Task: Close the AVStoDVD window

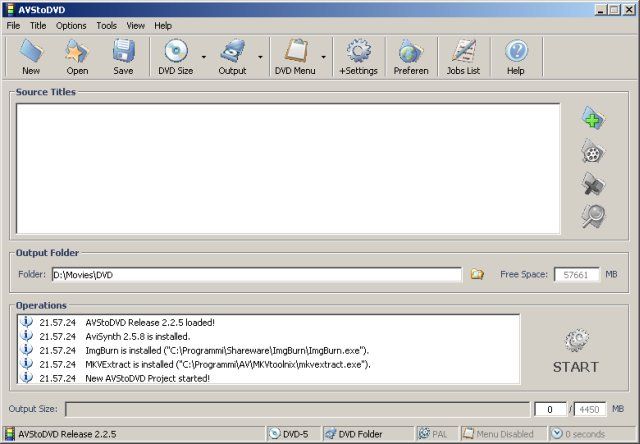Action: tap(629, 10)
